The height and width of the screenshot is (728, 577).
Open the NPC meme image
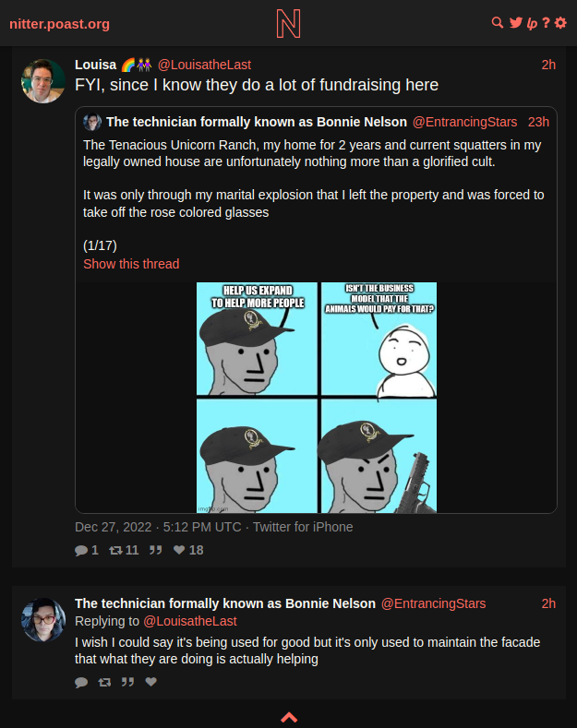pos(317,398)
